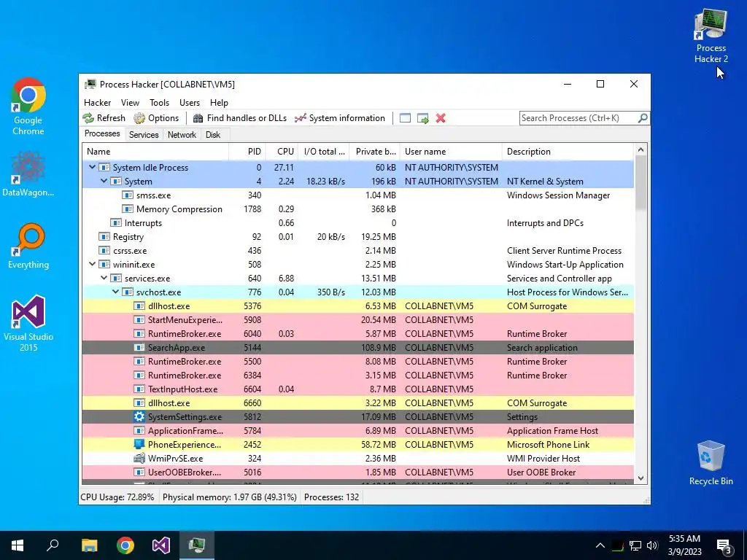
Task: Open the View menu
Action: pos(130,102)
